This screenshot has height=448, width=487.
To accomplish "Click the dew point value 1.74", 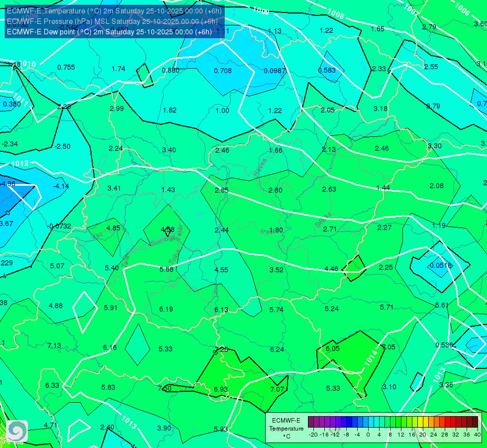I will pos(119,69).
